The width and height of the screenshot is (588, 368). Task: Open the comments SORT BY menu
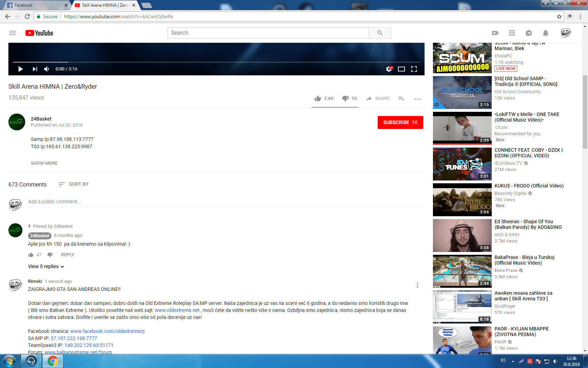(73, 184)
